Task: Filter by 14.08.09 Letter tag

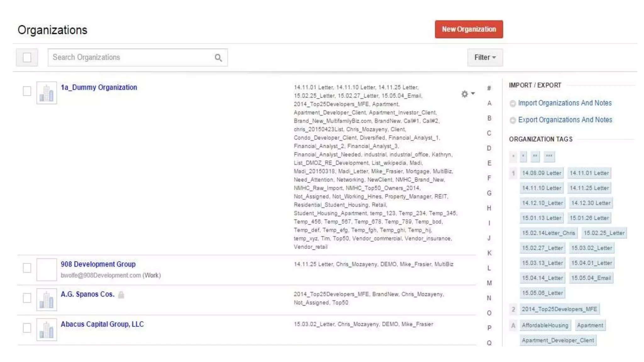Action: pos(541,173)
